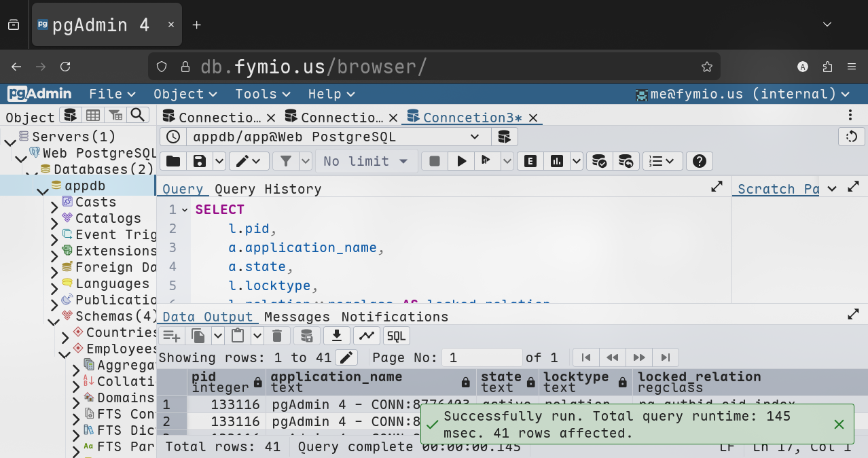Switch to the Messages tab
Image resolution: width=868 pixels, height=458 pixels.
coord(297,317)
